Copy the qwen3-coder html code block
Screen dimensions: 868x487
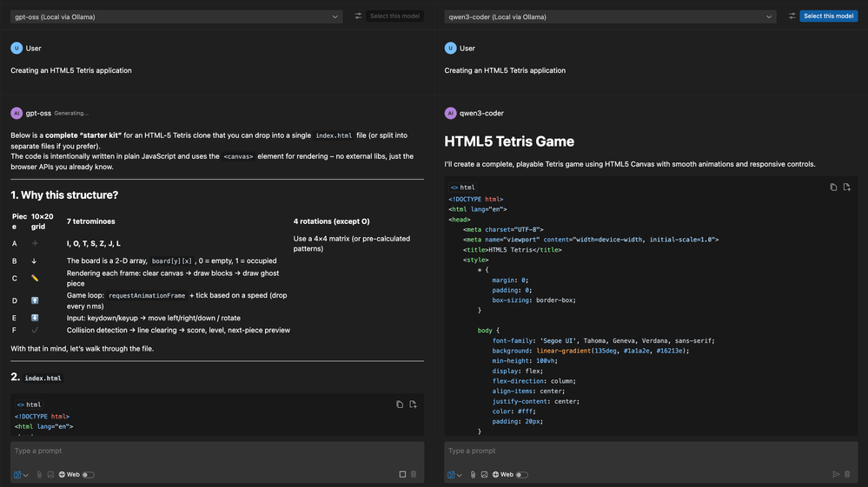[x=833, y=188]
